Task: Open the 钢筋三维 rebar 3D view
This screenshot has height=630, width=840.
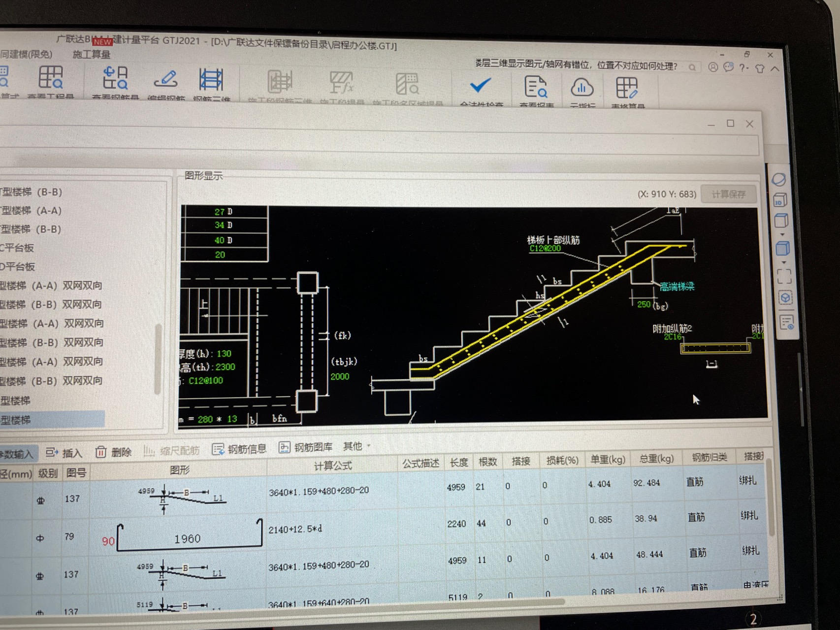Action: (211, 80)
